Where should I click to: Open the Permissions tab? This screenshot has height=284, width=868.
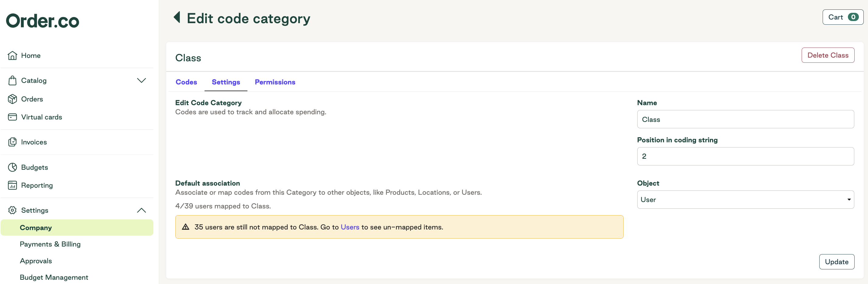point(275,82)
